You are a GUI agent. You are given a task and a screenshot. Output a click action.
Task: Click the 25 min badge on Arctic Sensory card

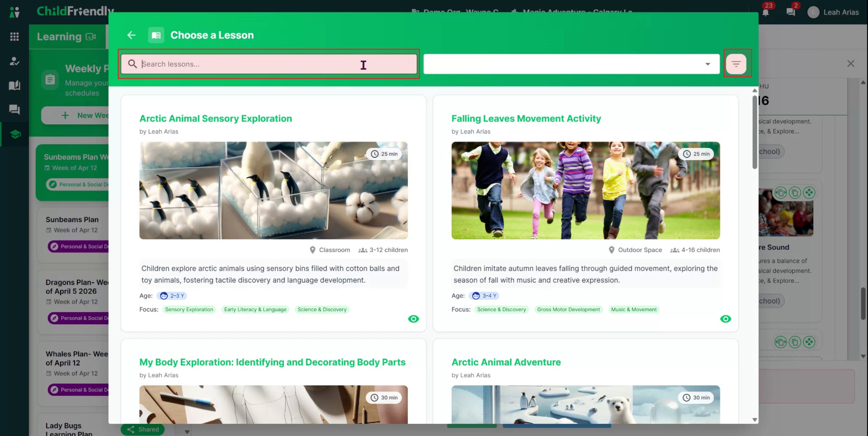point(384,154)
